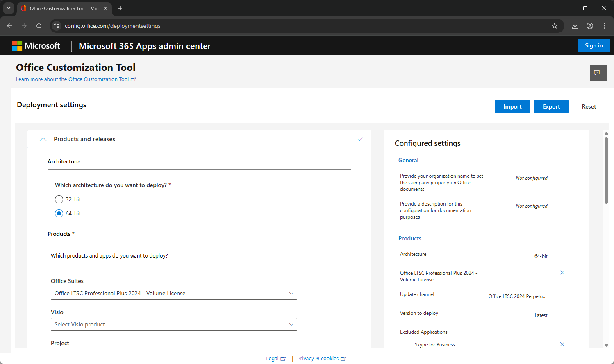The image size is (614, 364).
Task: Click the Sign in button
Action: point(594,45)
